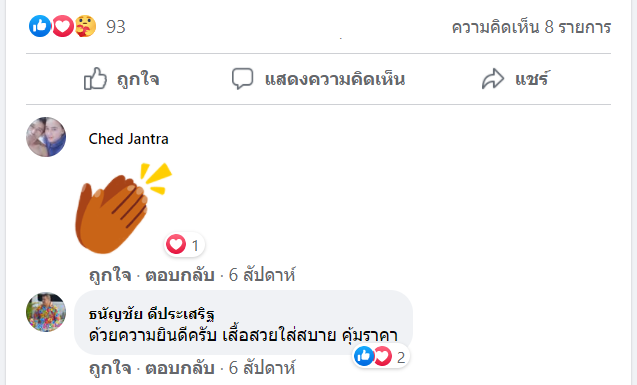This screenshot has width=637, height=385.
Task: Click the share arrow icon
Action: [x=493, y=78]
